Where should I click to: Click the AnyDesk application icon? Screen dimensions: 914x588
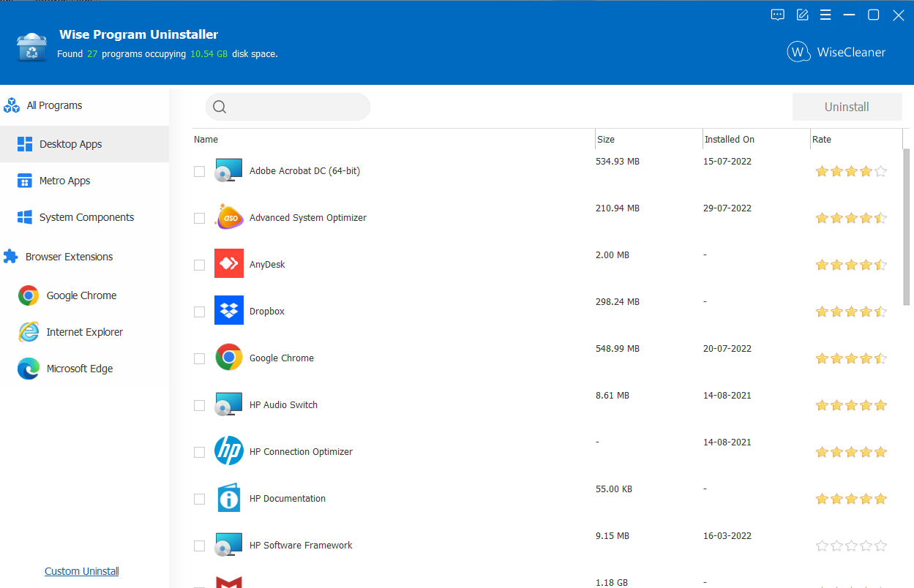(x=228, y=264)
